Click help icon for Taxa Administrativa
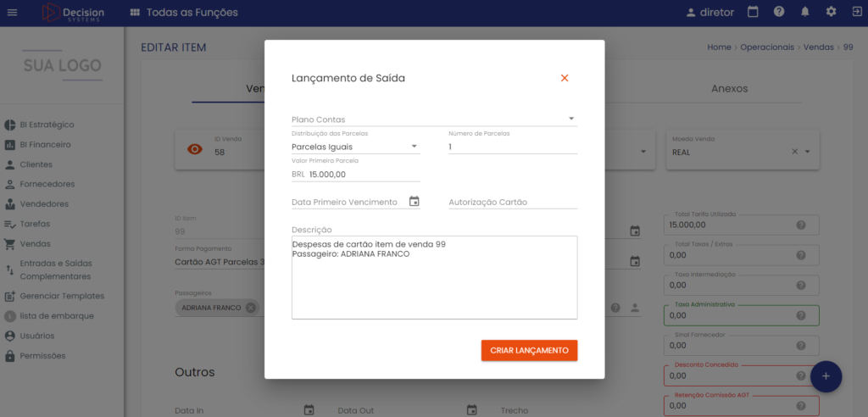This screenshot has width=868, height=417. coord(800,315)
